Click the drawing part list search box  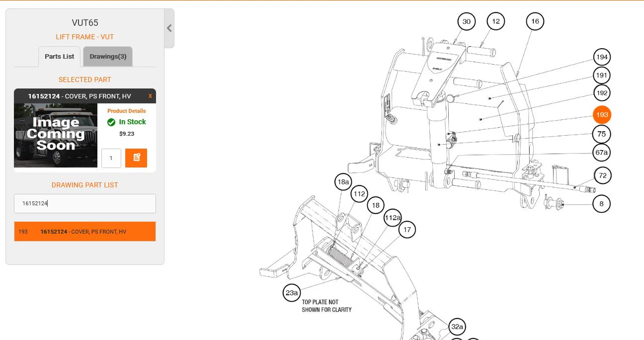click(85, 203)
